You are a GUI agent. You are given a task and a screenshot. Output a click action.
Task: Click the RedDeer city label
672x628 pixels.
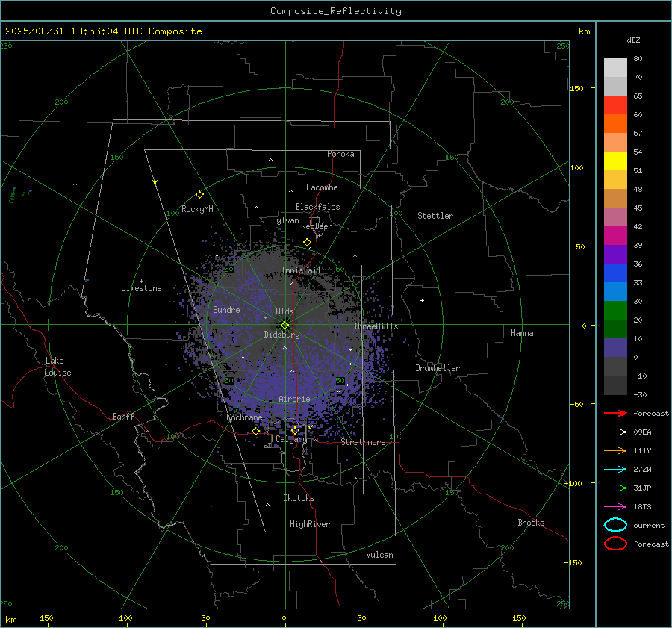[317, 226]
